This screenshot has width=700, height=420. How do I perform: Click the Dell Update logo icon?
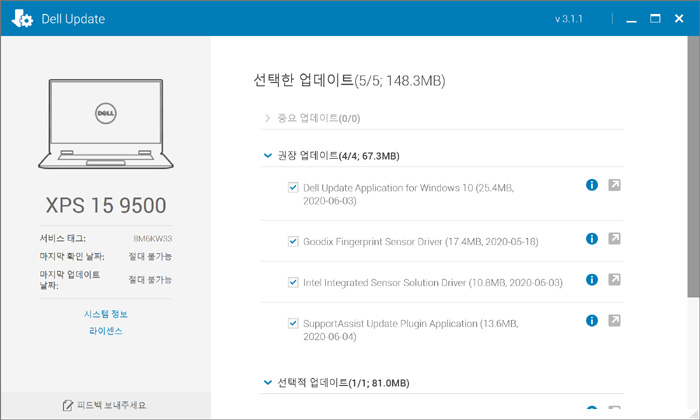coord(22,19)
